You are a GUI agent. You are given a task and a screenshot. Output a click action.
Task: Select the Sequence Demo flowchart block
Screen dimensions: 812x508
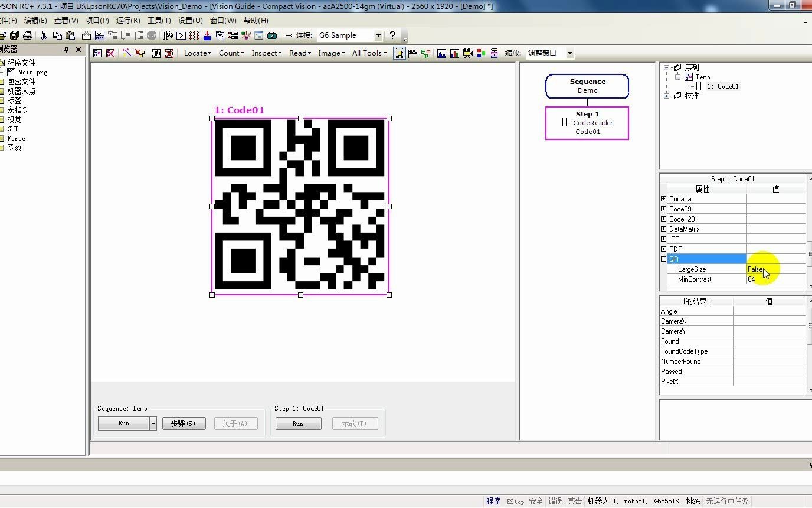[x=587, y=86]
